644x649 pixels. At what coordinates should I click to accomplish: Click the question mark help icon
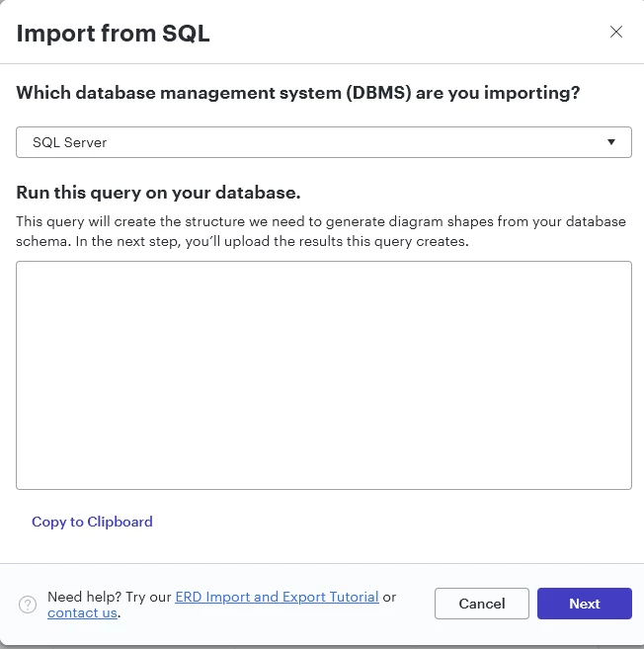click(28, 605)
